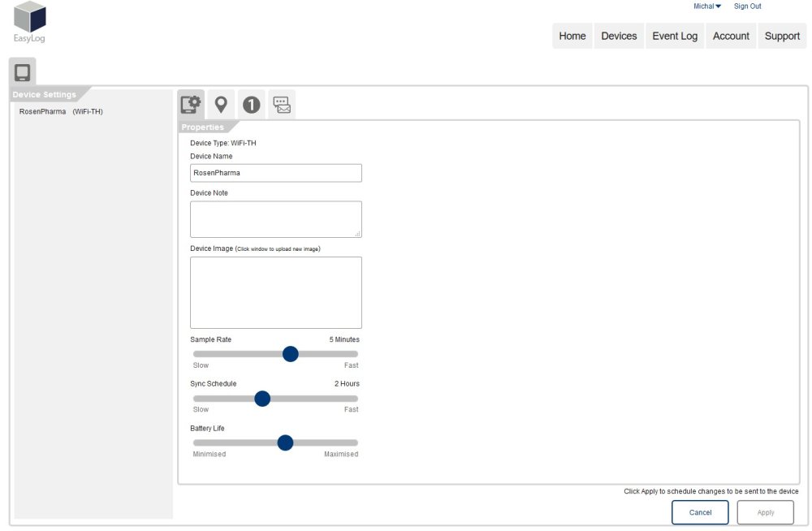Viewport: 812px width, 531px height.
Task: Open the Devices menu item
Action: tap(619, 36)
